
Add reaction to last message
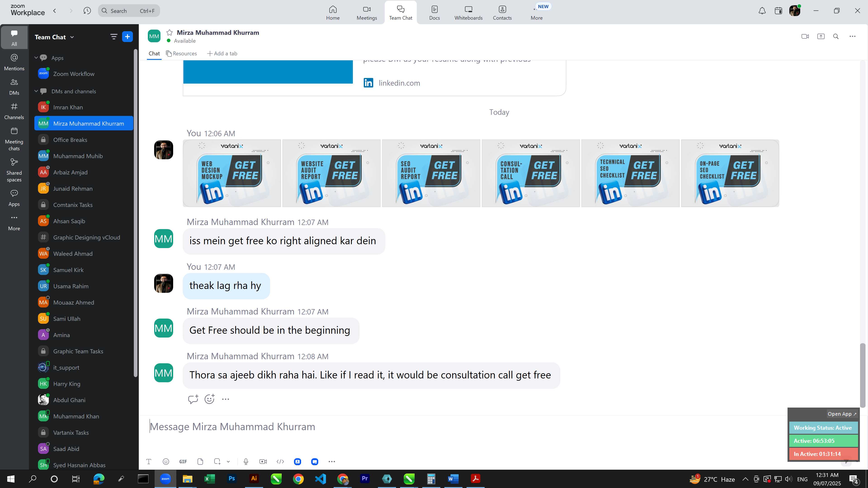pyautogui.click(x=210, y=399)
